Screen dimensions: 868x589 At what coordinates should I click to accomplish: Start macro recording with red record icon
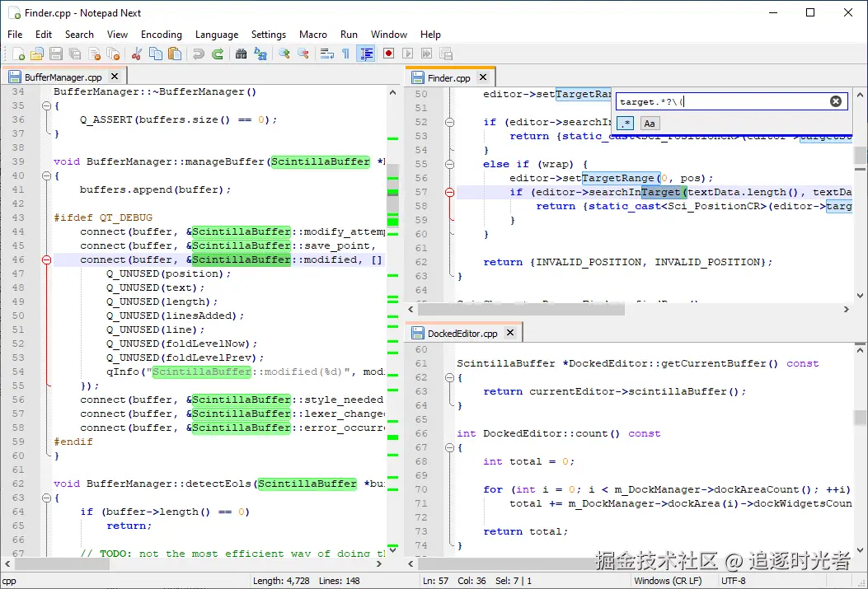[388, 54]
